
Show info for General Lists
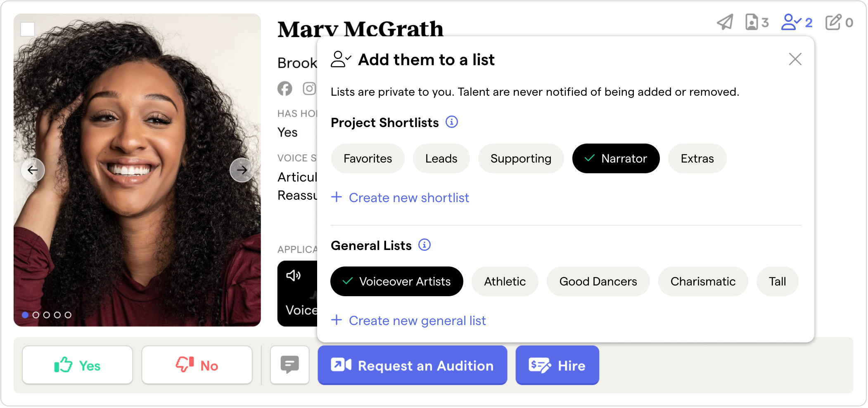pyautogui.click(x=425, y=245)
